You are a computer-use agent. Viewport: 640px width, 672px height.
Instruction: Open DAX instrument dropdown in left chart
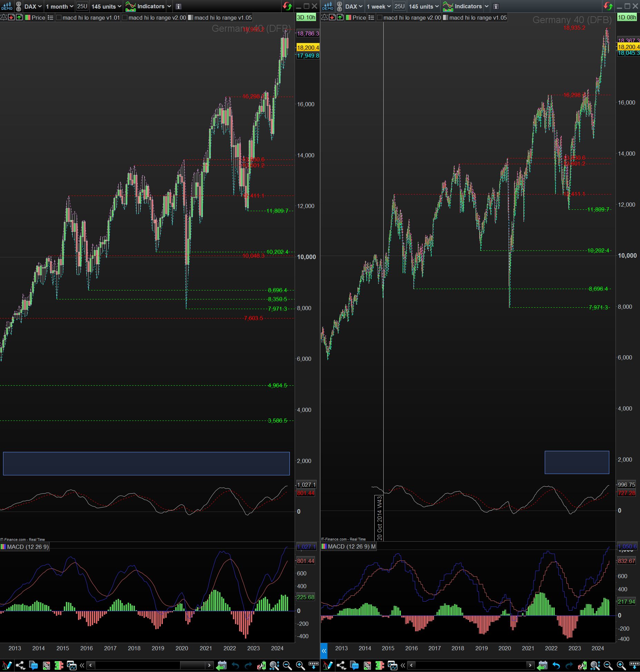point(33,7)
